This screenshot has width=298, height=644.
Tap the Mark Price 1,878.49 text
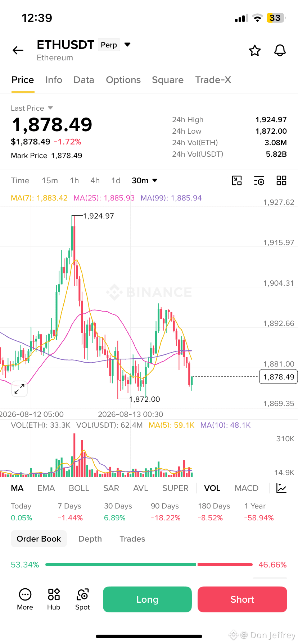(46, 156)
